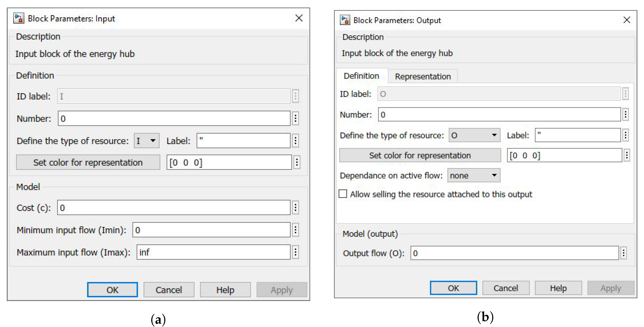Click three-dot icon beside Input Label field
Viewport: 644px width, 327px height.
296,141
